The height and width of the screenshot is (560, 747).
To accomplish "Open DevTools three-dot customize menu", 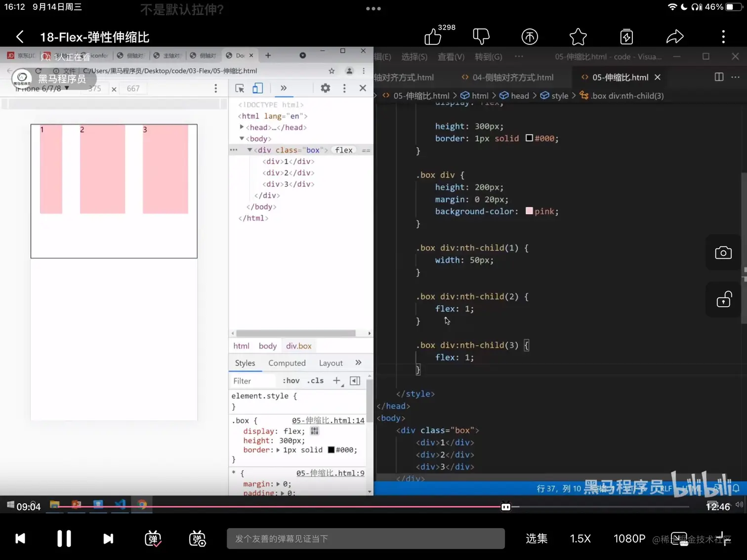I will [x=344, y=88].
